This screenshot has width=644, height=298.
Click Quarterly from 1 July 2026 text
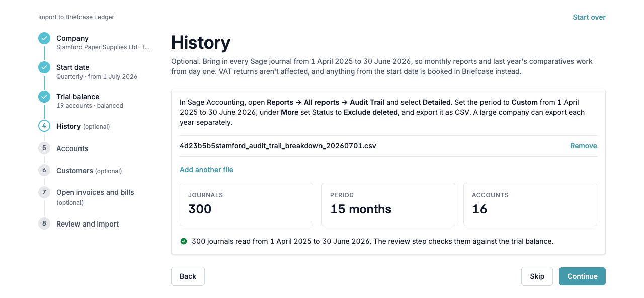click(97, 77)
